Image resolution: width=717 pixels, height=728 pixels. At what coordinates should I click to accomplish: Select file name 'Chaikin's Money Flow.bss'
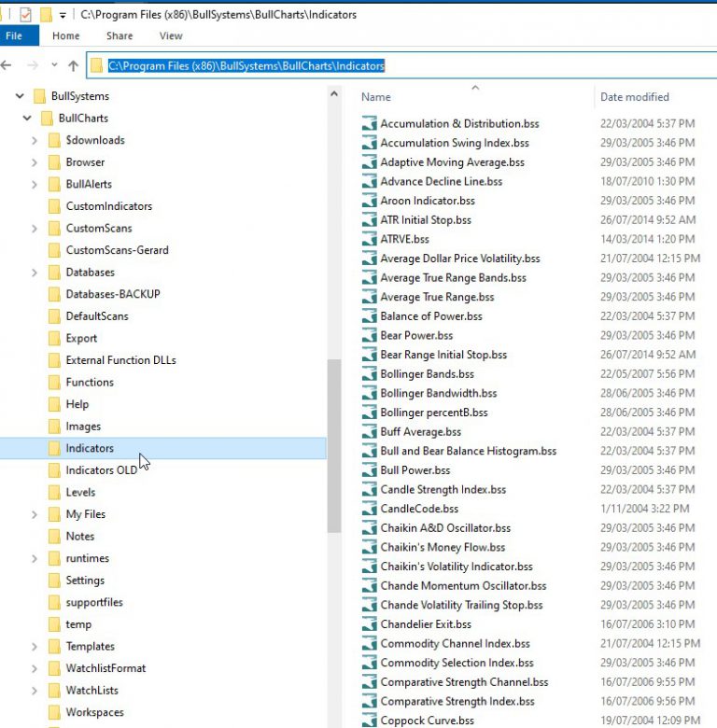(443, 547)
